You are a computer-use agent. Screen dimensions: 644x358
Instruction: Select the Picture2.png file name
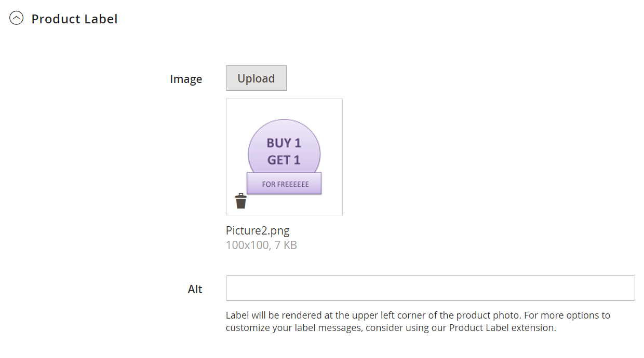[258, 230]
